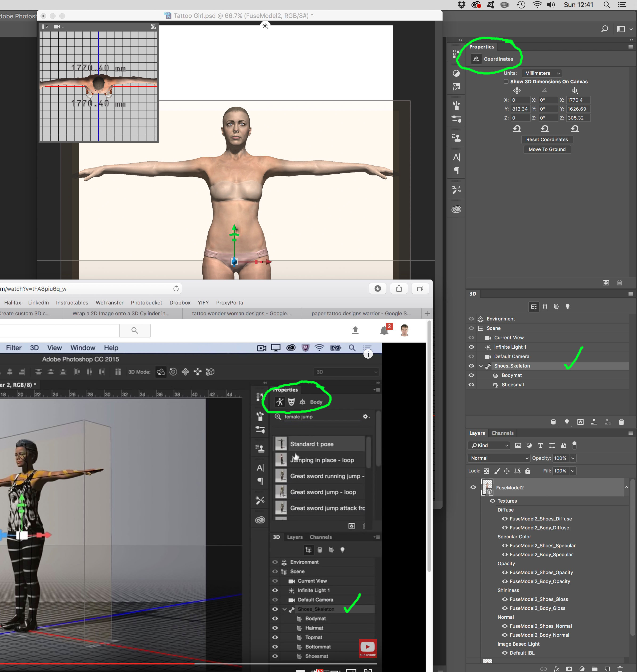Hide Bodymat in 3D panel
Image resolution: width=637 pixels, height=672 pixels.
coord(471,375)
